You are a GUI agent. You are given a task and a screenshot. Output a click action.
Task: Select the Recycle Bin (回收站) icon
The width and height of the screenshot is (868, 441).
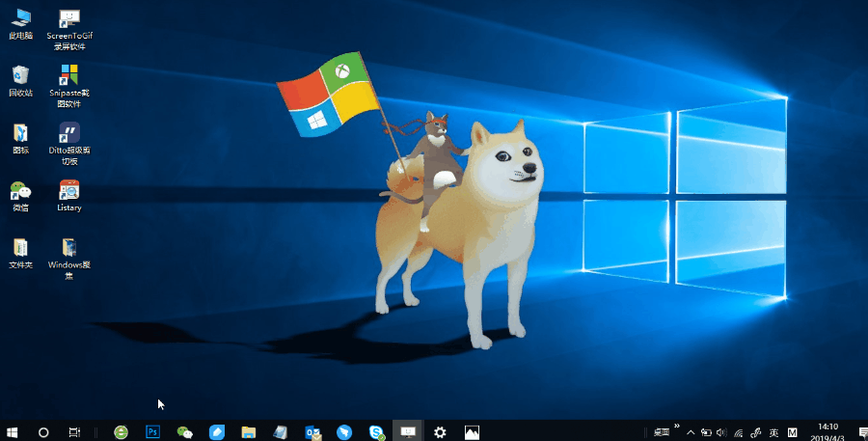20,76
